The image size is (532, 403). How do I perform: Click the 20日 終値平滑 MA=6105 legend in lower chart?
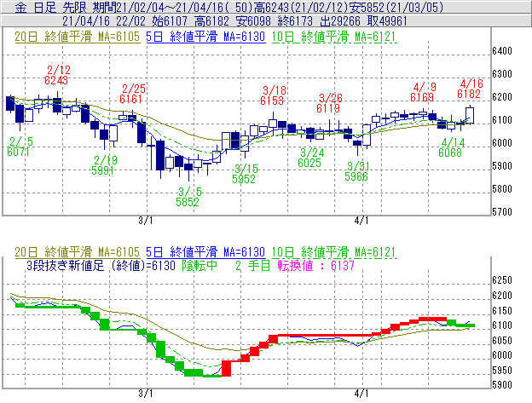77,252
